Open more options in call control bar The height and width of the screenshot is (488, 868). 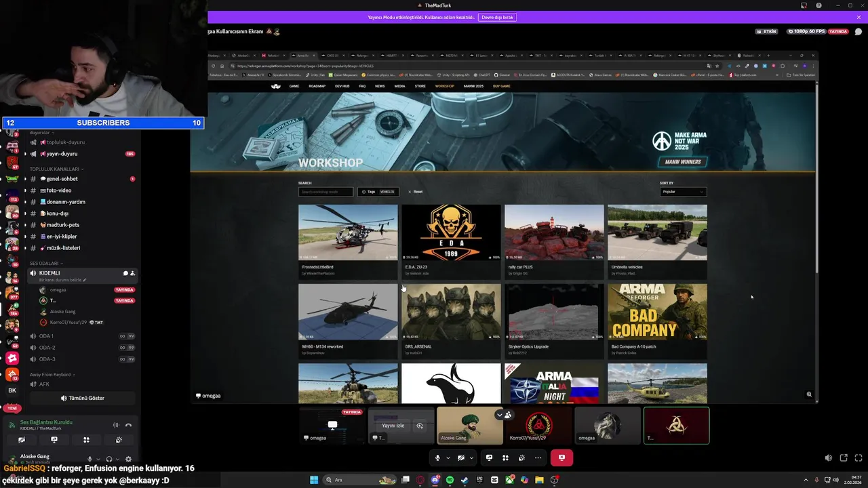(x=538, y=457)
